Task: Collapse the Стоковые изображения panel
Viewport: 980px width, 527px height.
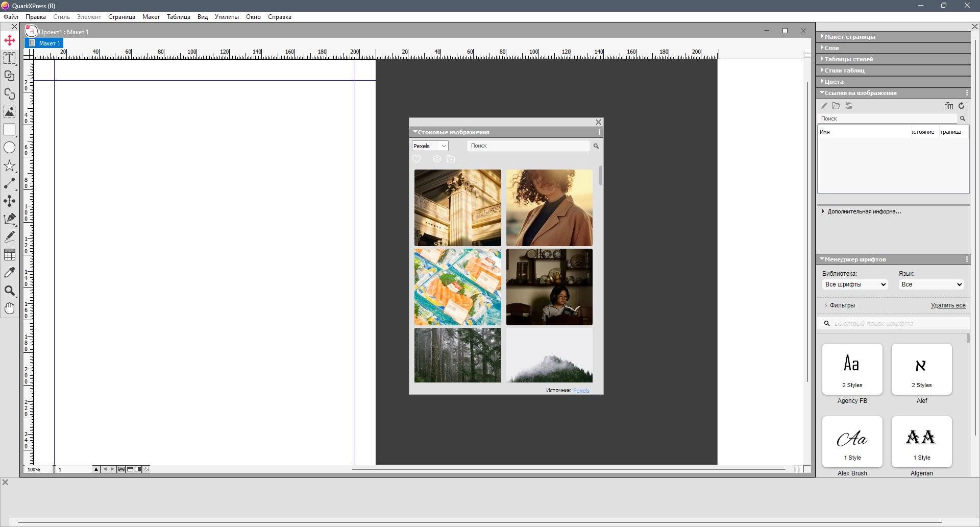Action: pyautogui.click(x=415, y=132)
